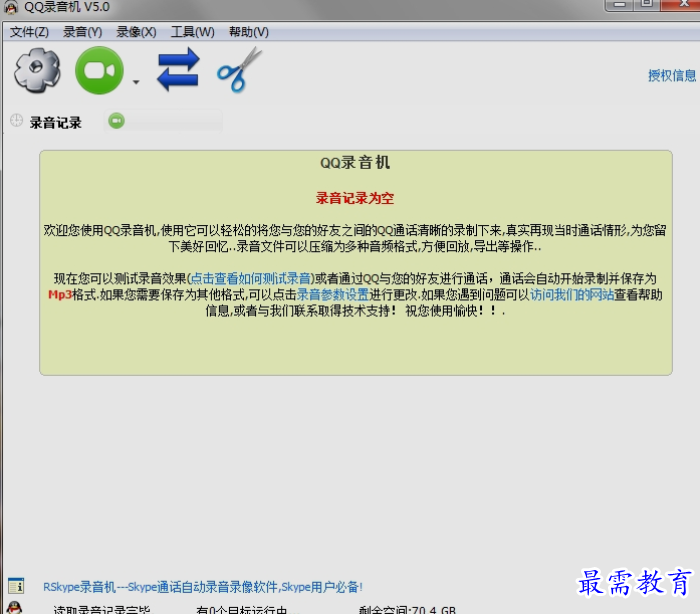This screenshot has height=614, width=700.
Task: Select the 录音记录 tab
Action: point(55,122)
